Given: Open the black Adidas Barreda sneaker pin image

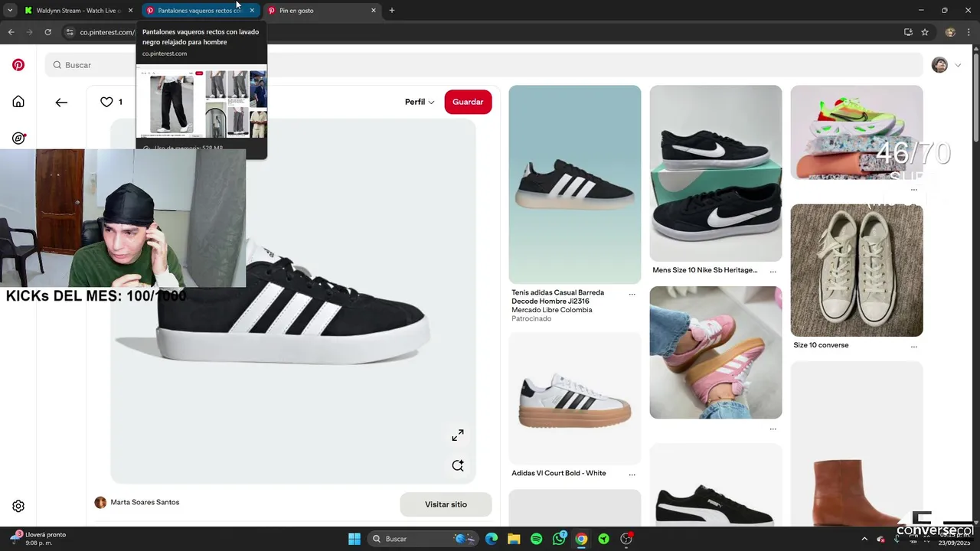Looking at the screenshot, I should point(575,184).
